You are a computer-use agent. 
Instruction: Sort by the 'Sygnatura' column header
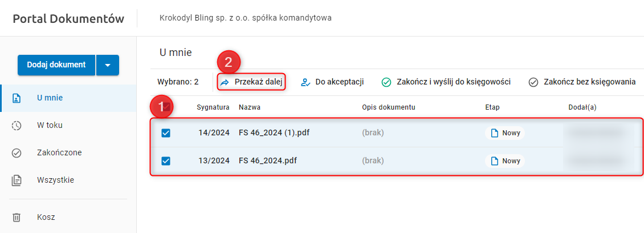point(213,107)
